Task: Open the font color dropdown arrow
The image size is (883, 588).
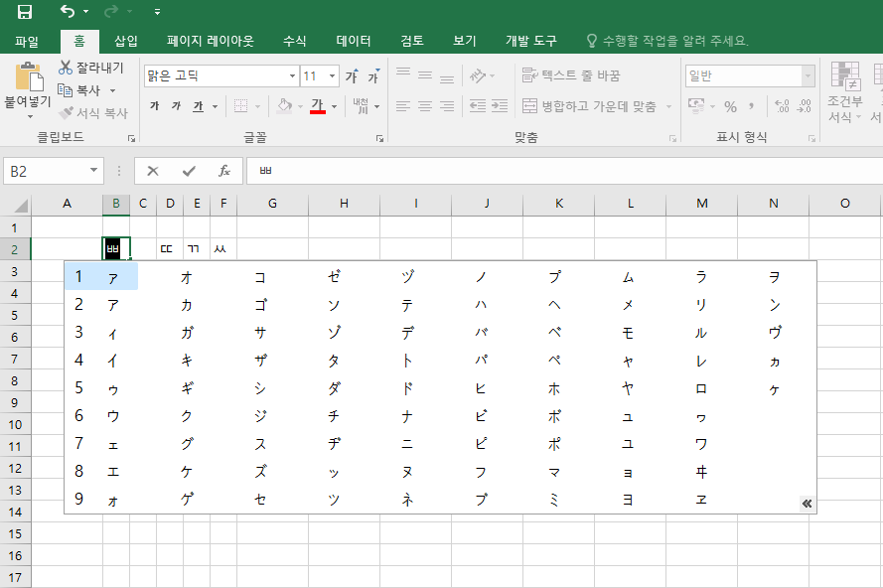Action: (334, 106)
